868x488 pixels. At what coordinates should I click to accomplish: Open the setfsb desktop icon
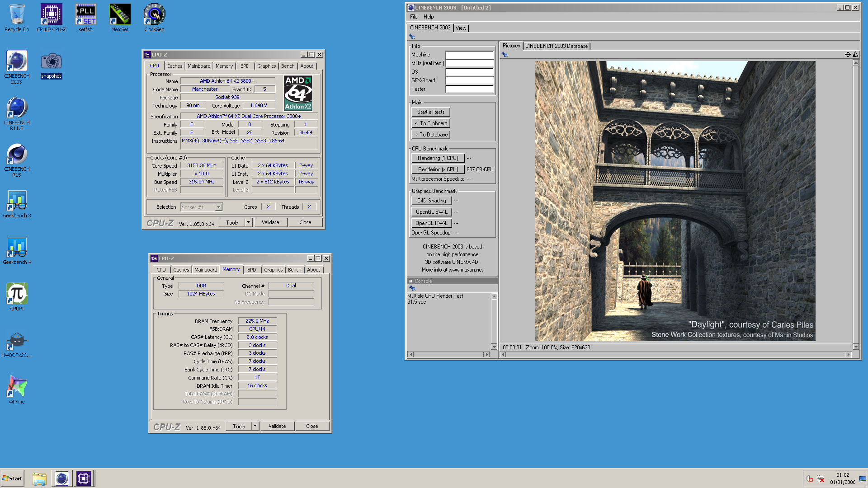[x=85, y=18]
